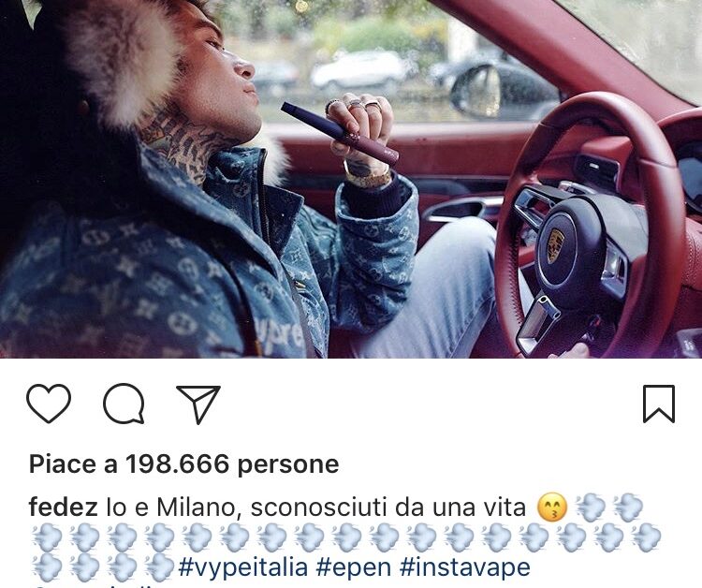Open the #vypeitalia hashtag

point(243,567)
